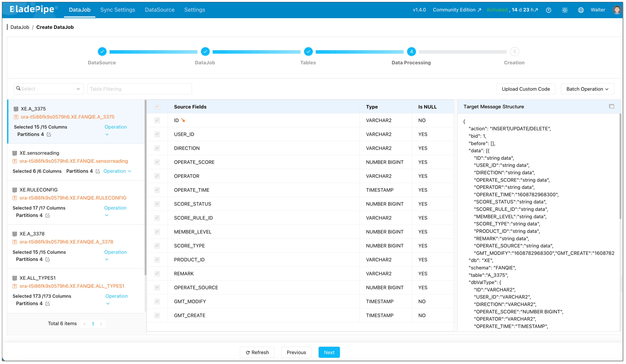Viewport: 626px width, 364px height.
Task: Toggle light/dark theme with the sun icon
Action: tap(565, 10)
